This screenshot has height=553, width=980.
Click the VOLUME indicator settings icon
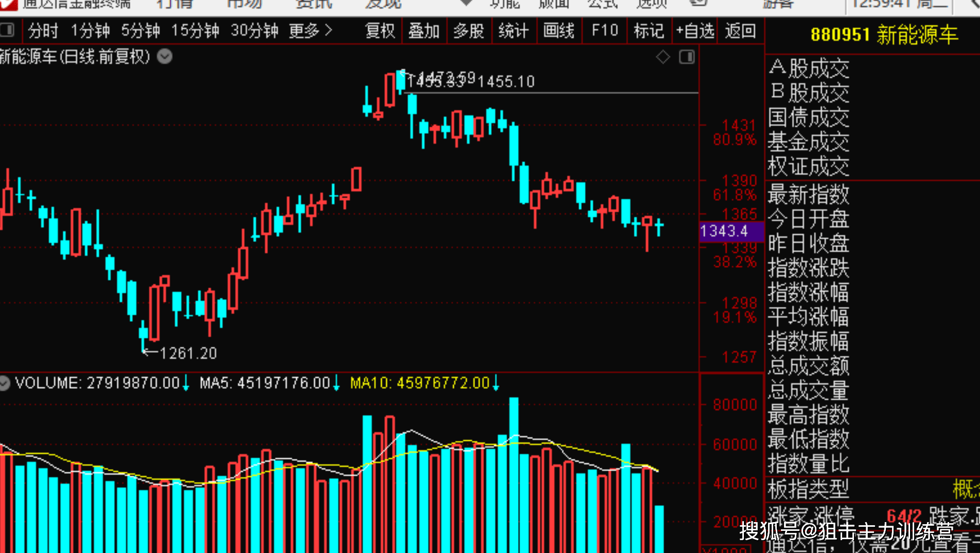pyautogui.click(x=5, y=383)
